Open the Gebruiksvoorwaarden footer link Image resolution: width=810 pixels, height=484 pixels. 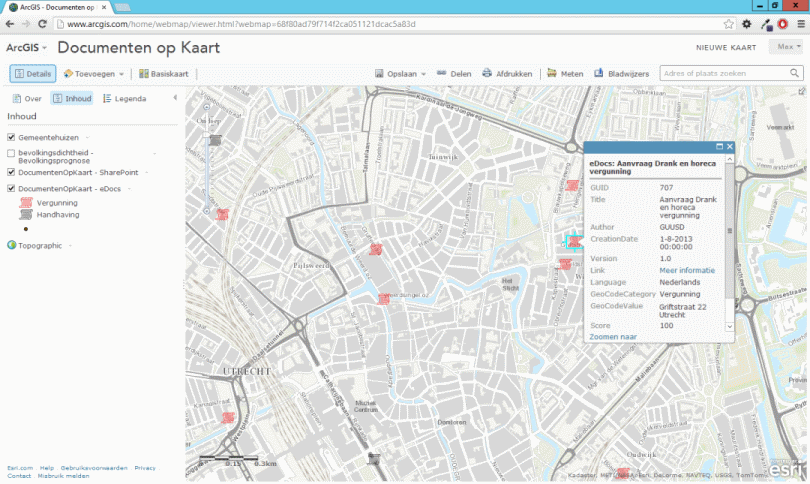pos(94,468)
